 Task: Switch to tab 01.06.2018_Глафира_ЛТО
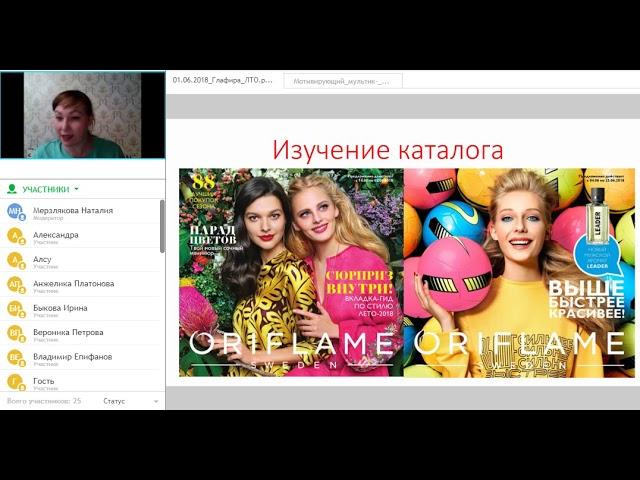pyautogui.click(x=222, y=80)
